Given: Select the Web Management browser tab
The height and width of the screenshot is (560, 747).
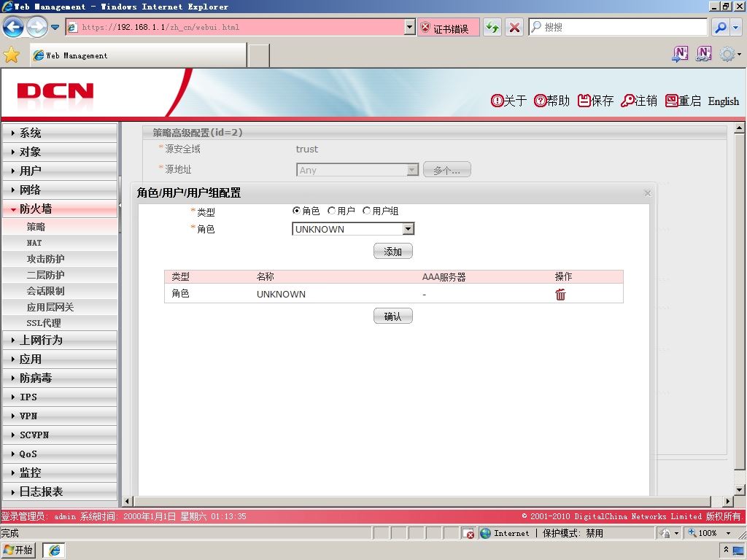Looking at the screenshot, I should point(138,55).
